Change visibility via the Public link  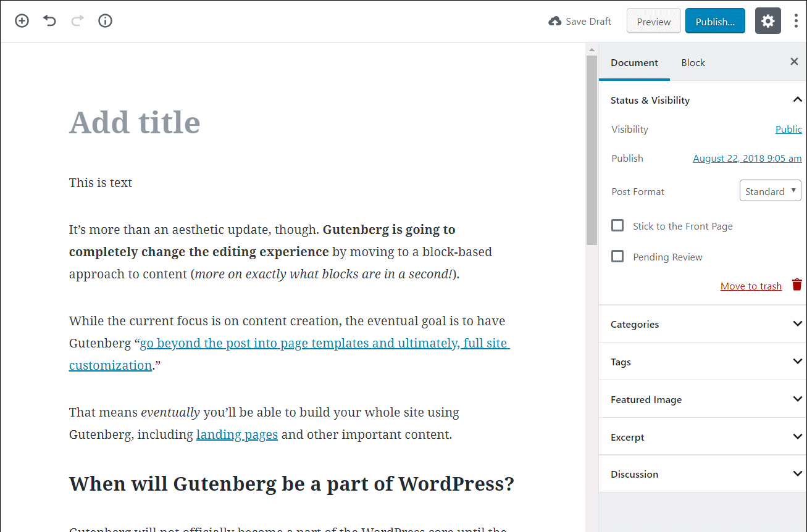point(788,129)
